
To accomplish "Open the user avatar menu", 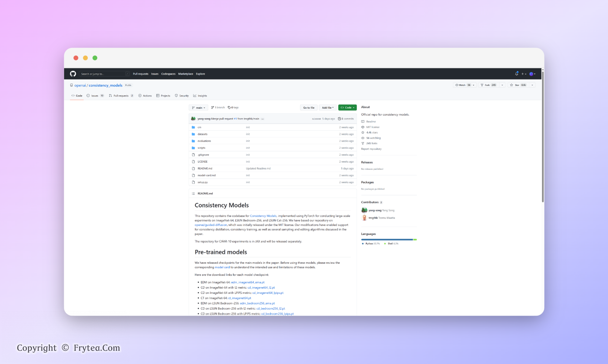I will coord(532,74).
